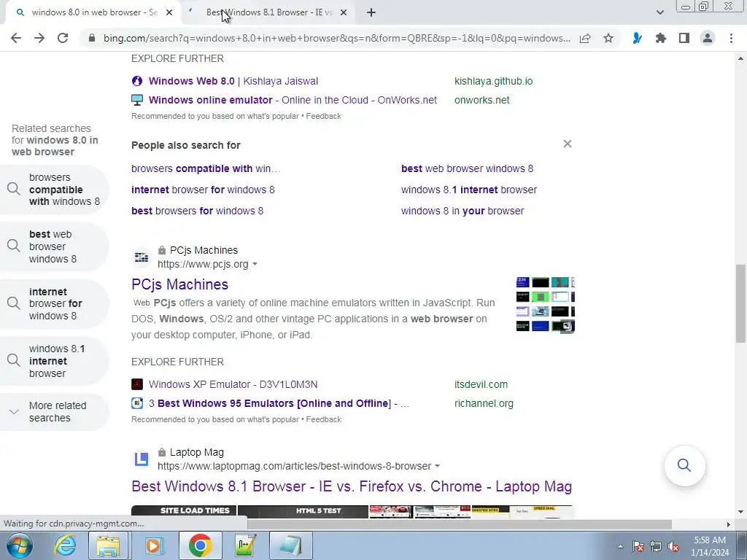The width and height of the screenshot is (747, 560).
Task: Open the Action Center flag icon
Action: tap(638, 546)
